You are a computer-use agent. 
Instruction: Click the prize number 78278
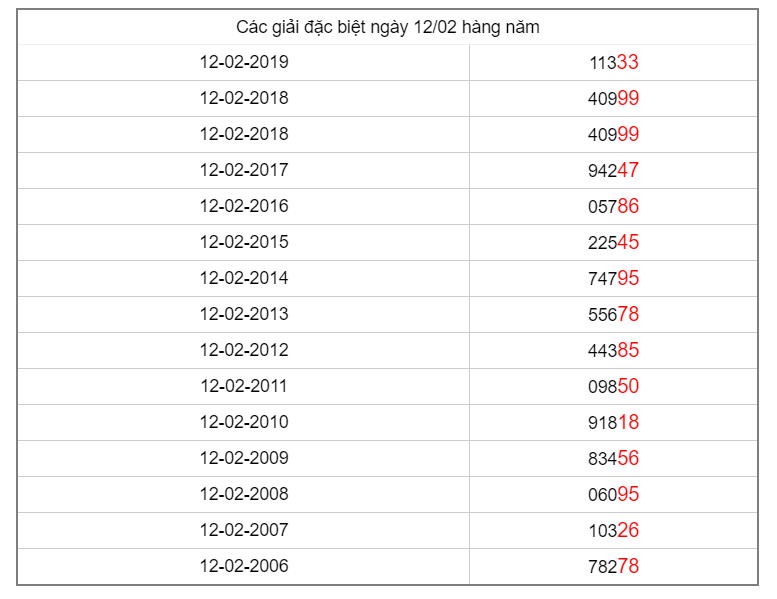[x=613, y=566]
